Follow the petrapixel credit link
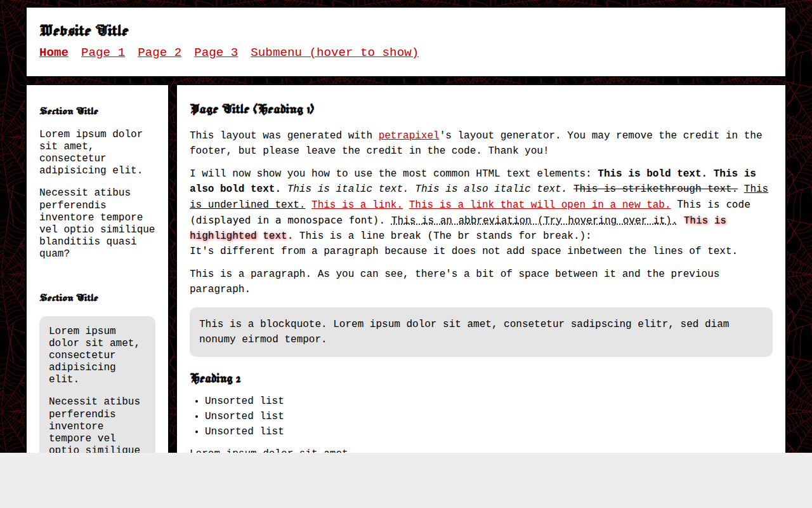This screenshot has height=508, width=812. pyautogui.click(x=409, y=135)
